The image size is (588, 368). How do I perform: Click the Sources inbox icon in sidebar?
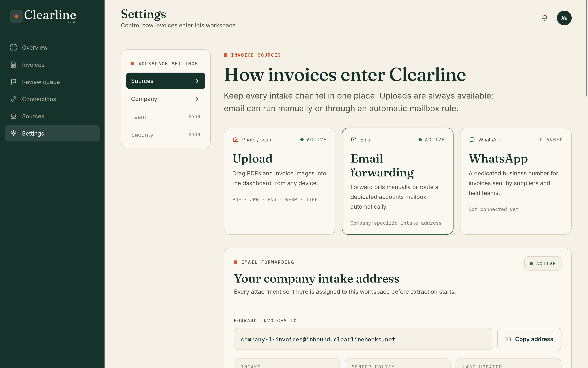click(13, 116)
